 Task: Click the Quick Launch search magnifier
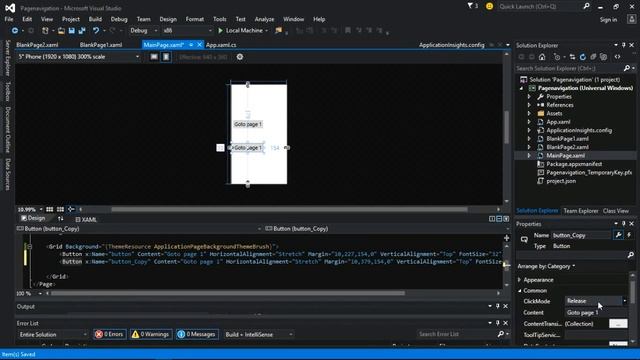[x=586, y=6]
